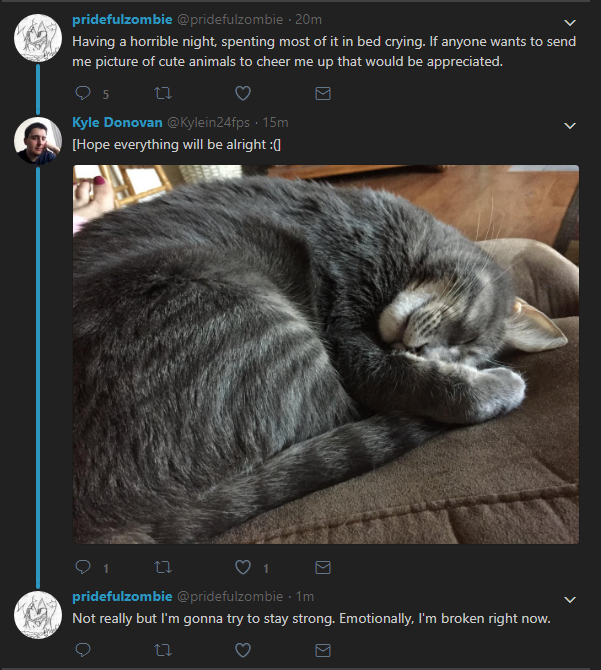Viewport: 601px width, 670px height.
Task: Reply to the 'stay strong' tweet
Action: pyautogui.click(x=83, y=650)
